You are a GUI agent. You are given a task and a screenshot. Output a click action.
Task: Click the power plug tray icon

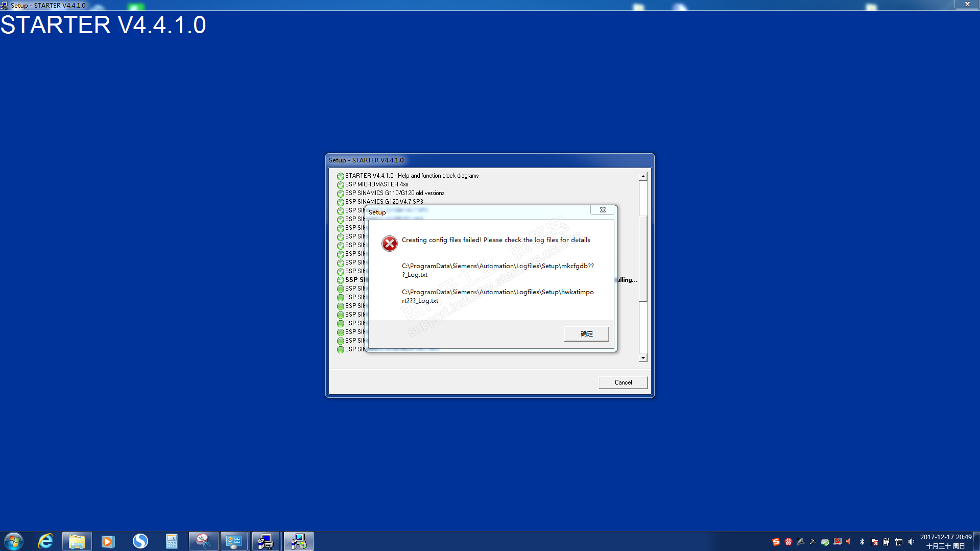(887, 542)
